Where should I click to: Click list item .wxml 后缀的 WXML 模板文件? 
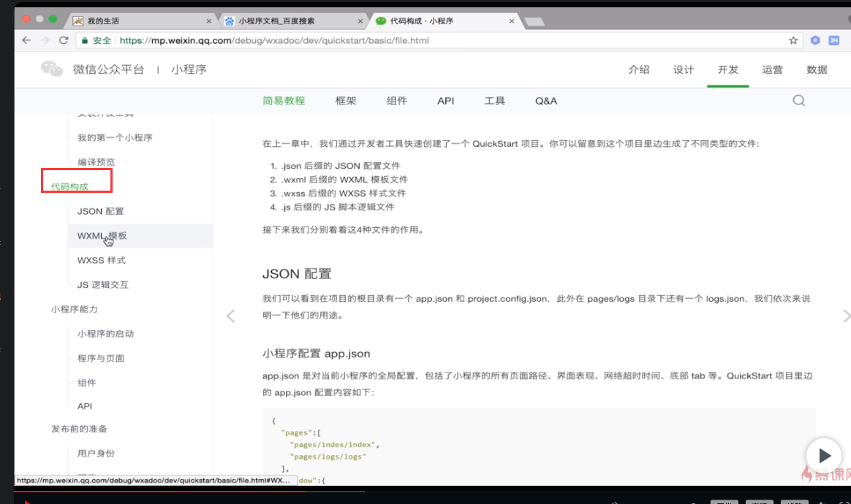344,179
